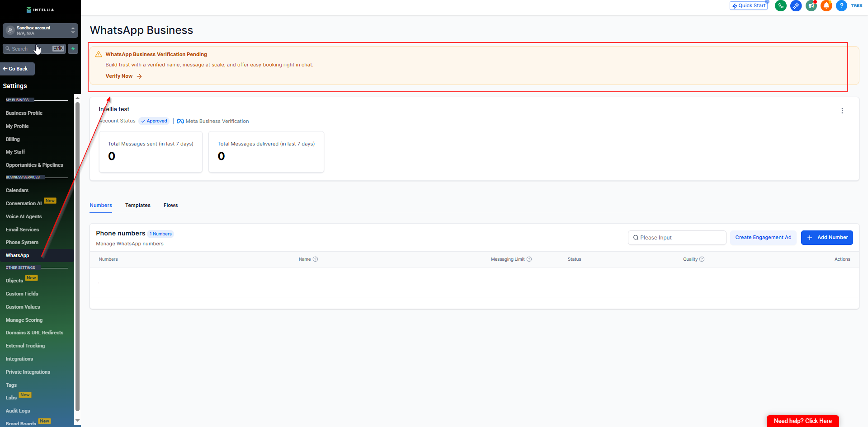This screenshot has width=868, height=427.
Task: Open Tags settings
Action: [x=11, y=385]
